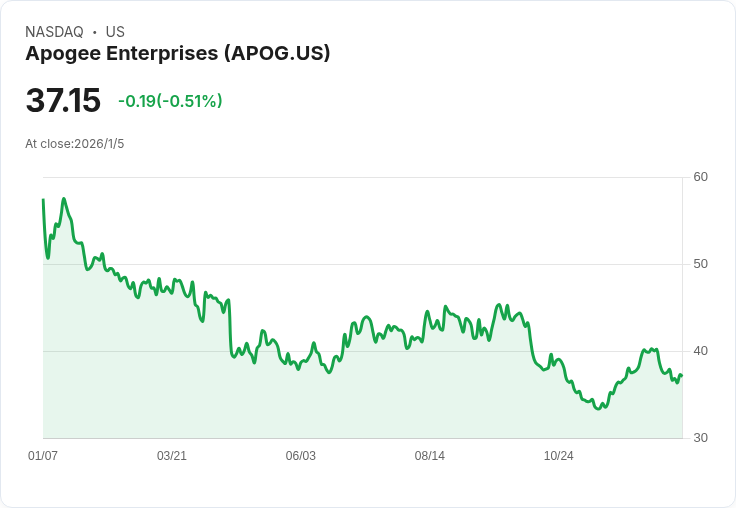This screenshot has height=508, width=736.
Task: Click the 50 y-axis label
Action: point(701,264)
